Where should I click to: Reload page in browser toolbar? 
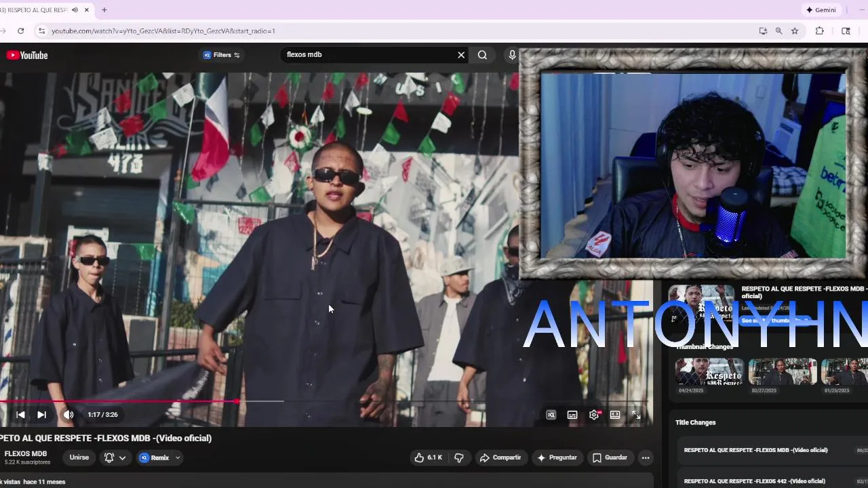pyautogui.click(x=20, y=30)
